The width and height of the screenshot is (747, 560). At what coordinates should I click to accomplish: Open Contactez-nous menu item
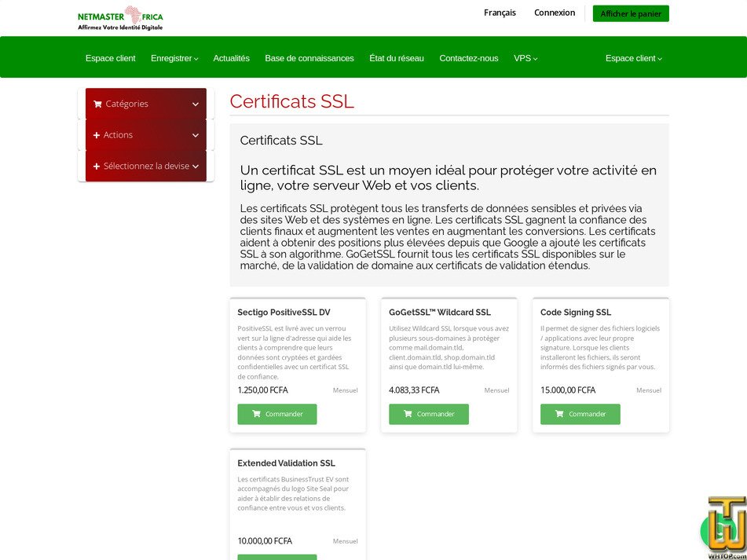(x=469, y=58)
